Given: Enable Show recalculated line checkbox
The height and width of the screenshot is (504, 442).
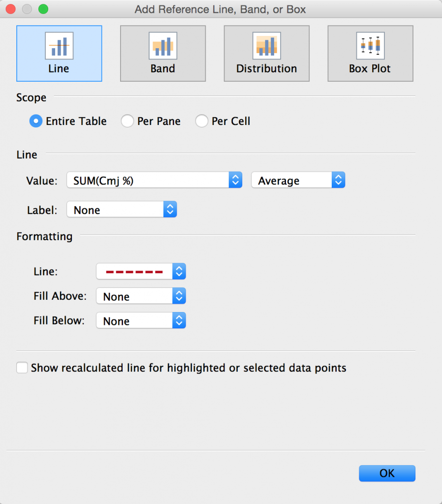Looking at the screenshot, I should pos(22,368).
